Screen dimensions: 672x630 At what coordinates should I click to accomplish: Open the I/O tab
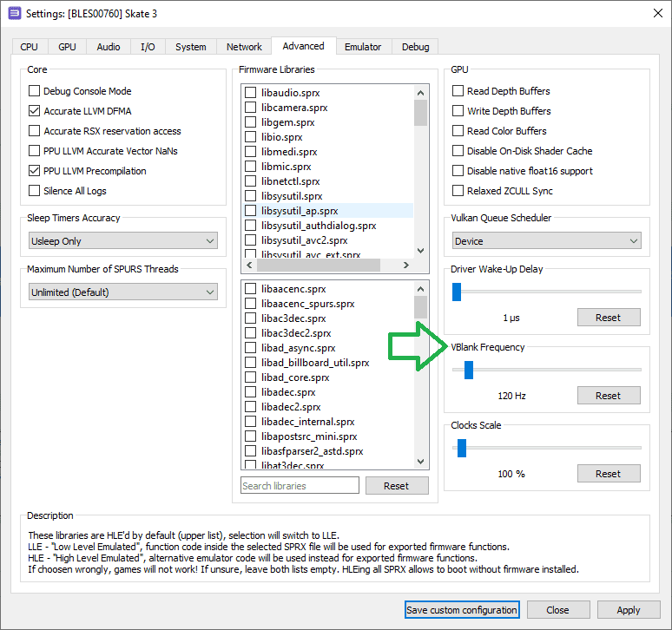click(x=148, y=47)
